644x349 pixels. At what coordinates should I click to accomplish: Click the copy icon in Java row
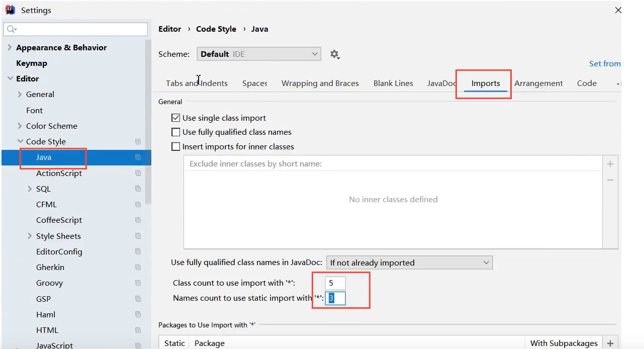click(x=138, y=157)
